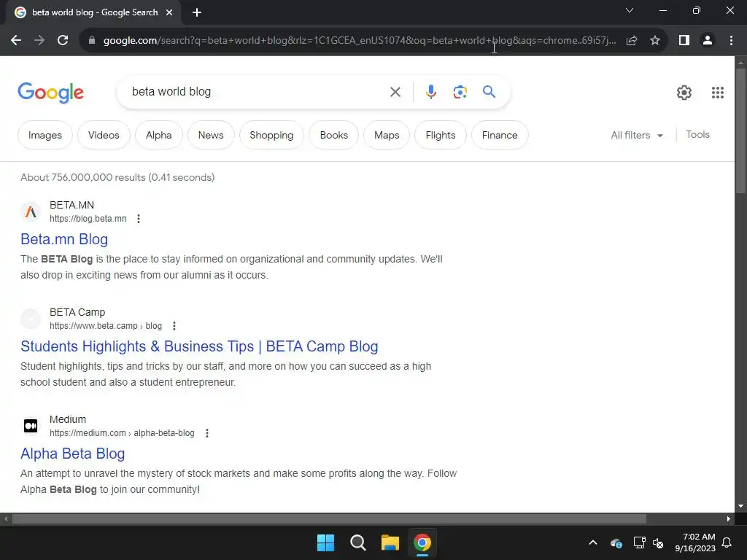Screen dimensions: 747x560
Task: Switch to News results
Action: (211, 135)
